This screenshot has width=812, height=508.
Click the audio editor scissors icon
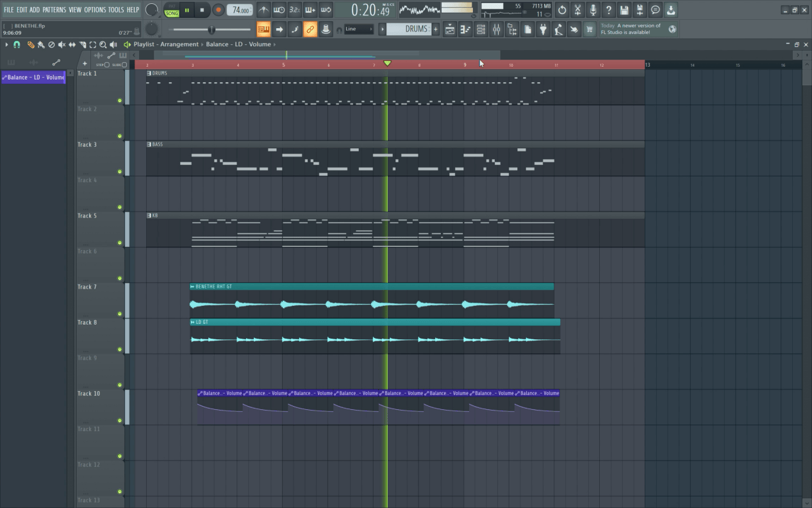[x=577, y=10]
